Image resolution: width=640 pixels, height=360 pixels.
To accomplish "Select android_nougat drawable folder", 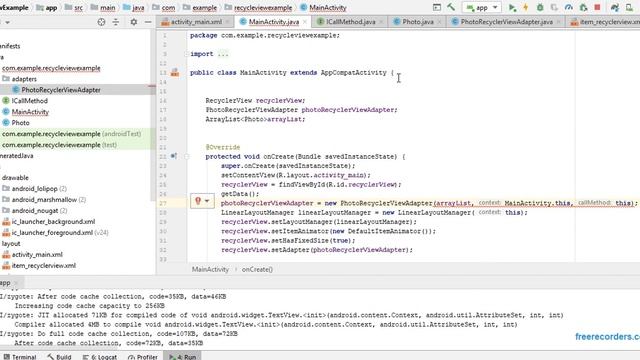I will [x=35, y=211].
